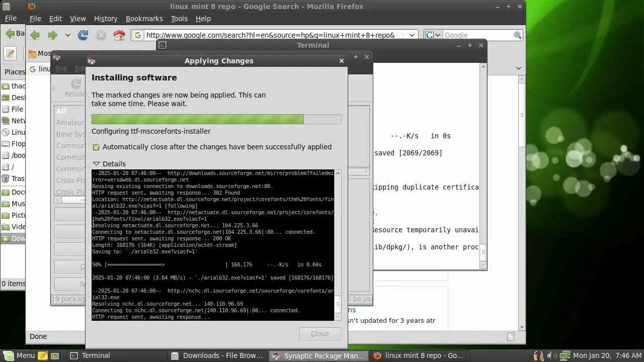The height and width of the screenshot is (362, 644).
Task: Toggle automatically close after changes checkbox
Action: point(96,147)
